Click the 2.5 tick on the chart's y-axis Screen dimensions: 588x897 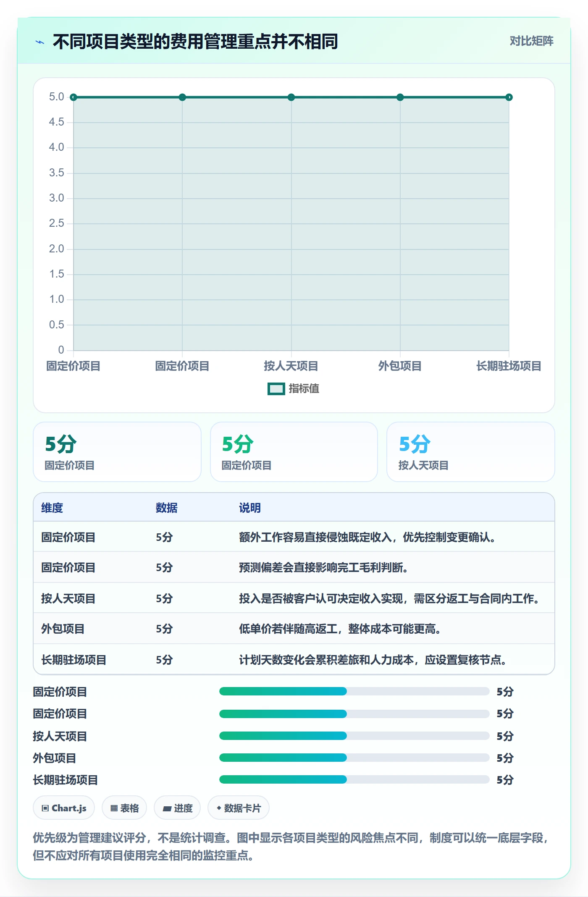(56, 223)
